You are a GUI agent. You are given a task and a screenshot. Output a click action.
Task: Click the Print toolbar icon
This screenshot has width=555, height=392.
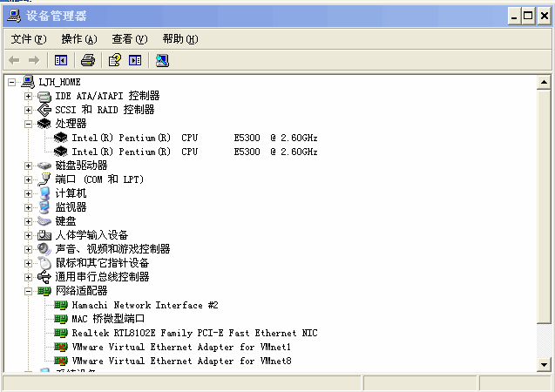click(88, 60)
